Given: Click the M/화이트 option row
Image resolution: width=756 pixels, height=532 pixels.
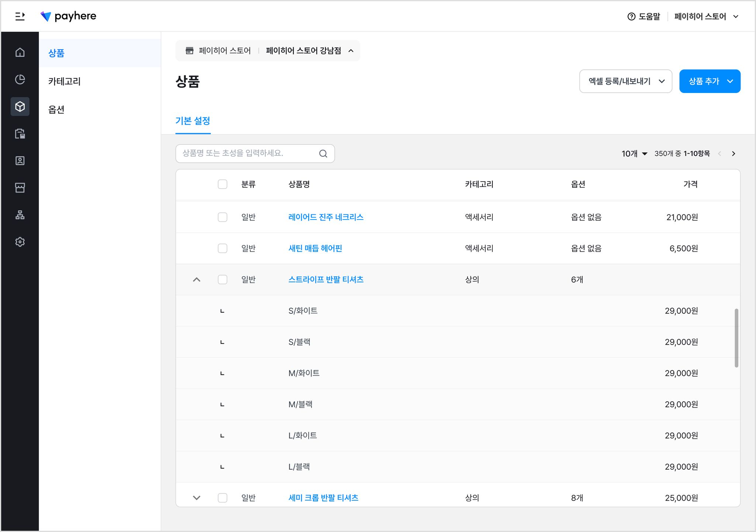Looking at the screenshot, I should pyautogui.click(x=458, y=373).
